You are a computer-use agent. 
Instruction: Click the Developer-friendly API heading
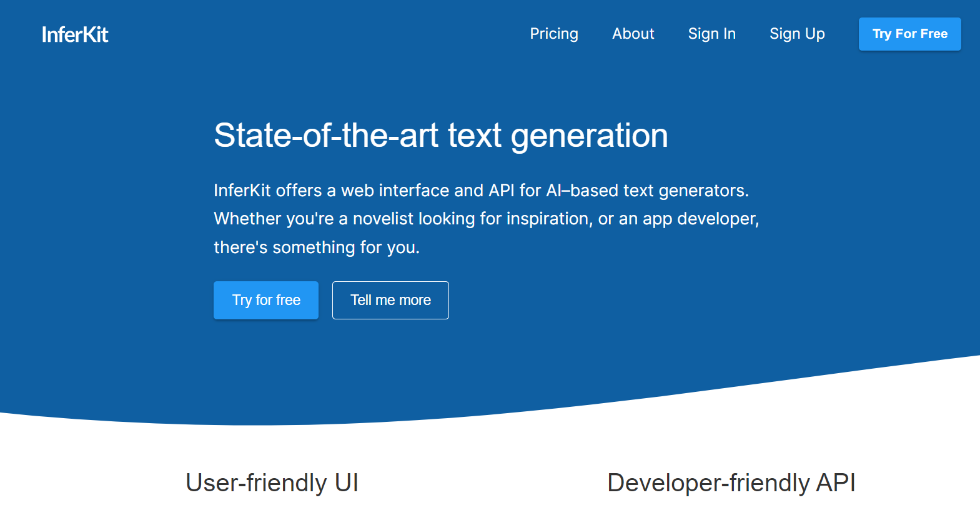731,482
